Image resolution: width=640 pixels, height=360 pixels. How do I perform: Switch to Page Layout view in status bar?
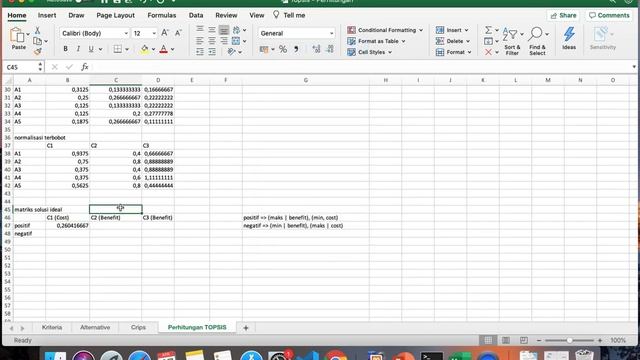tap(506, 340)
